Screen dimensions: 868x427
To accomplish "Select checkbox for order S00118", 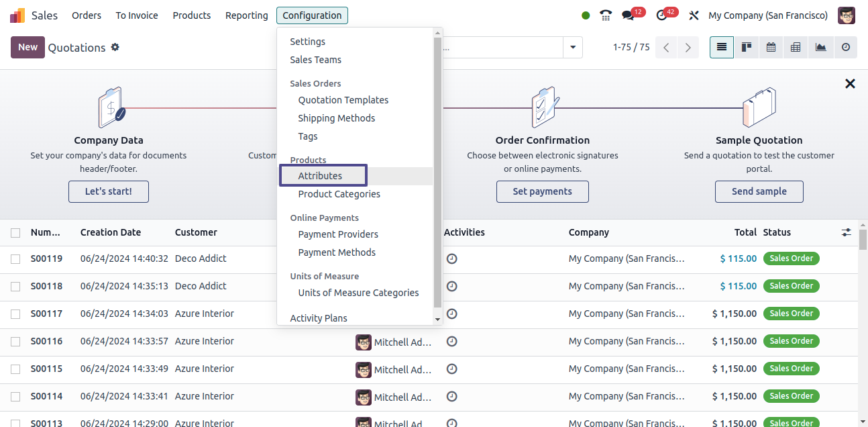I will coord(15,287).
